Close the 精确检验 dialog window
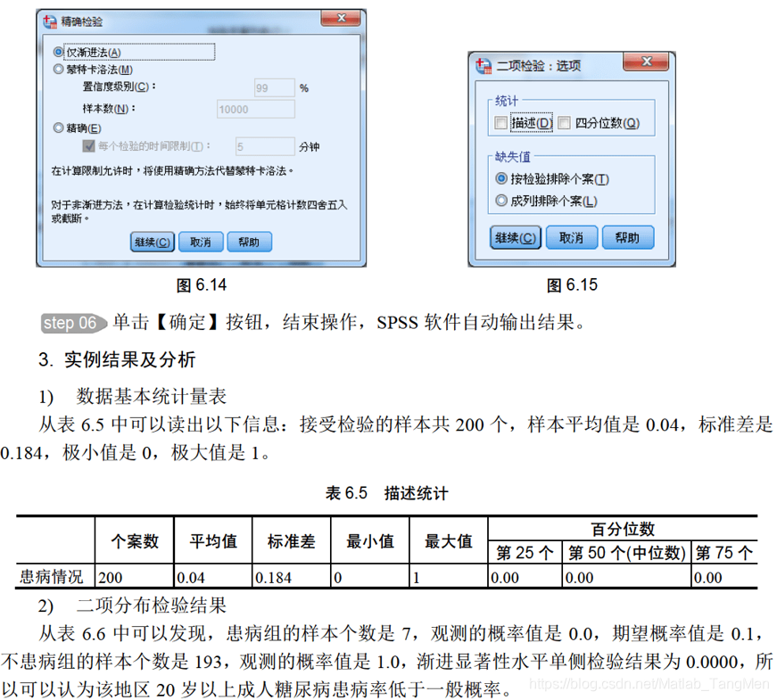 tap(342, 18)
